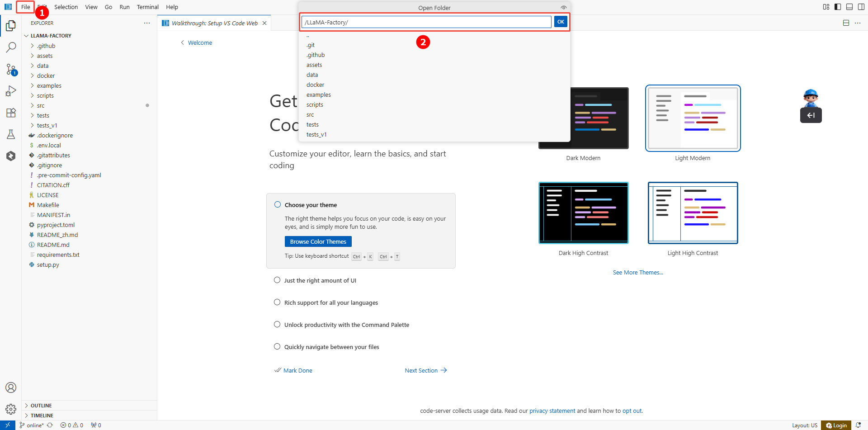Click the folder path input field

point(426,22)
